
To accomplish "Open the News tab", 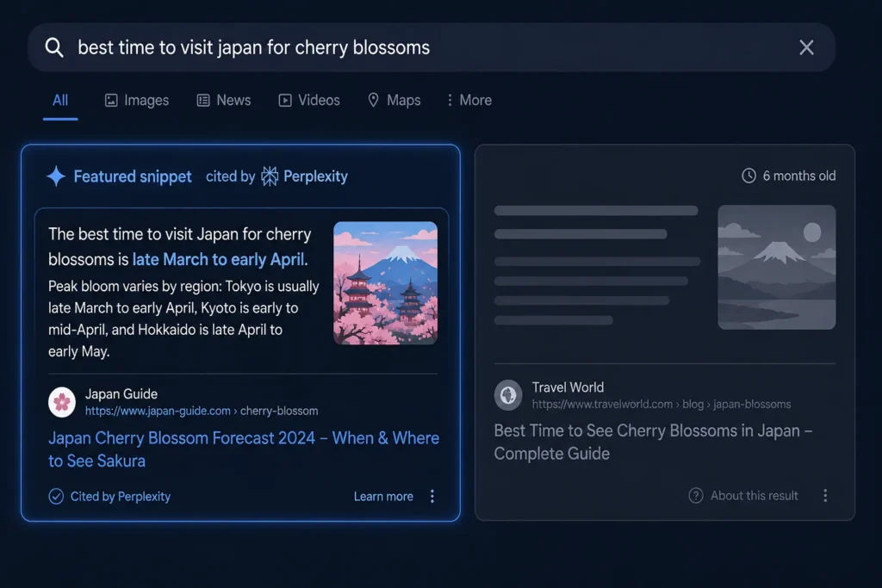I will [x=223, y=100].
